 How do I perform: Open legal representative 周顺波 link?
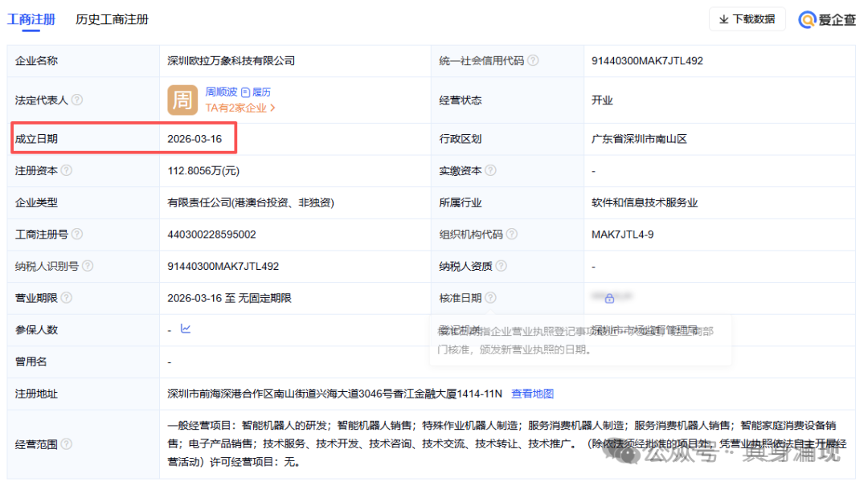[221, 92]
